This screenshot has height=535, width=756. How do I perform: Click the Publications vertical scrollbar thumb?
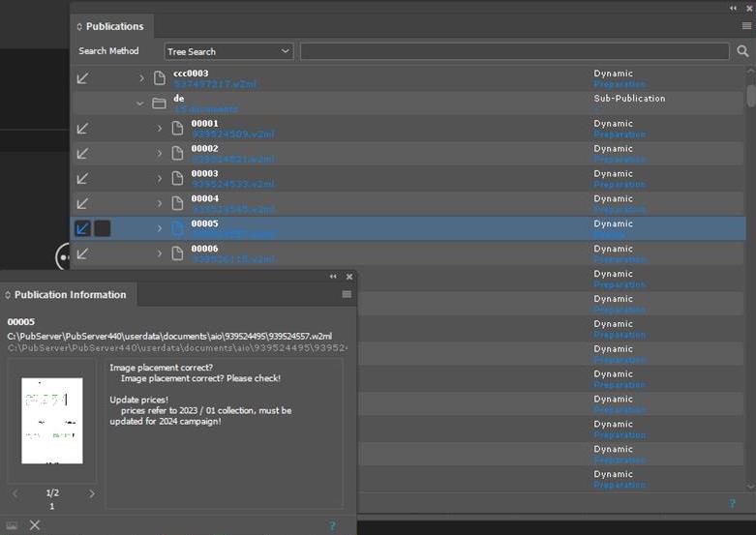point(751,95)
